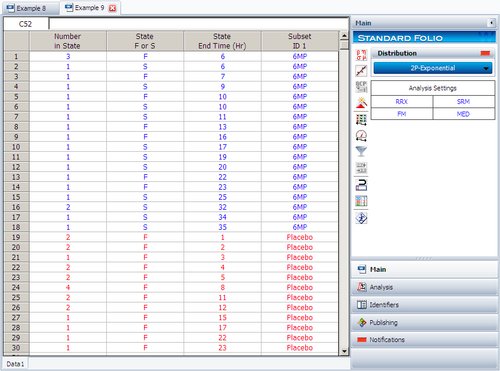This screenshot has width=500, height=371.
Task: Collapse the Main control panel arrow
Action: tap(491, 23)
